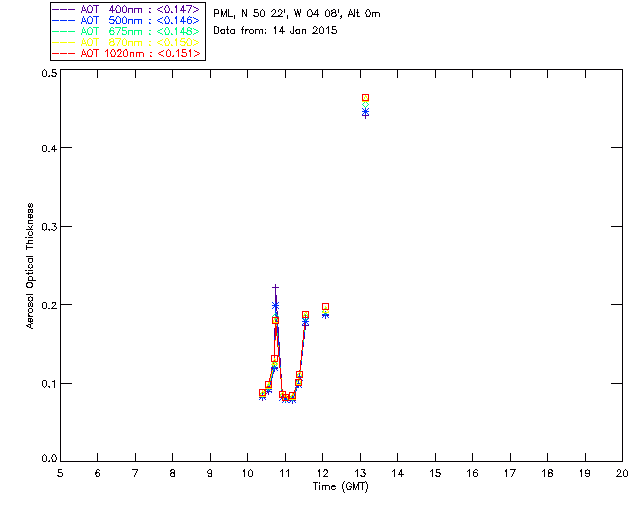Screen dimensions: 640x512
Task: Click the x-axis hour label 7
Action: pos(135,473)
